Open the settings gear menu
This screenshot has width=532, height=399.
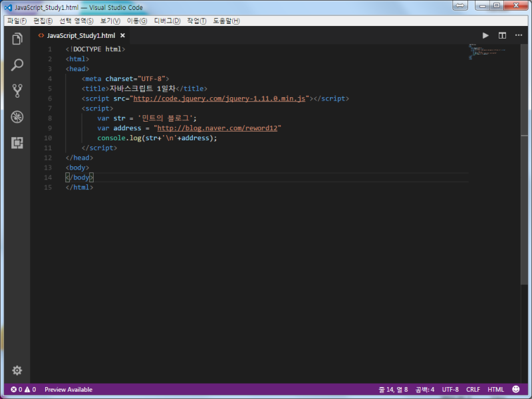click(x=17, y=370)
